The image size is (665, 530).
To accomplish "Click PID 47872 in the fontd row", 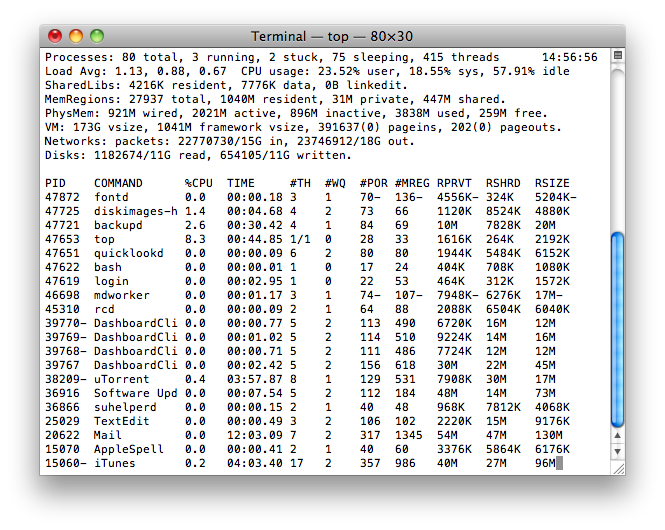I will click(x=62, y=197).
